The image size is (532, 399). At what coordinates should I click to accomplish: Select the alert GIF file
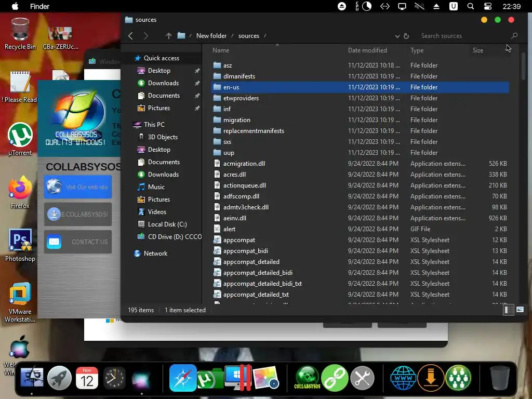[360, 229]
